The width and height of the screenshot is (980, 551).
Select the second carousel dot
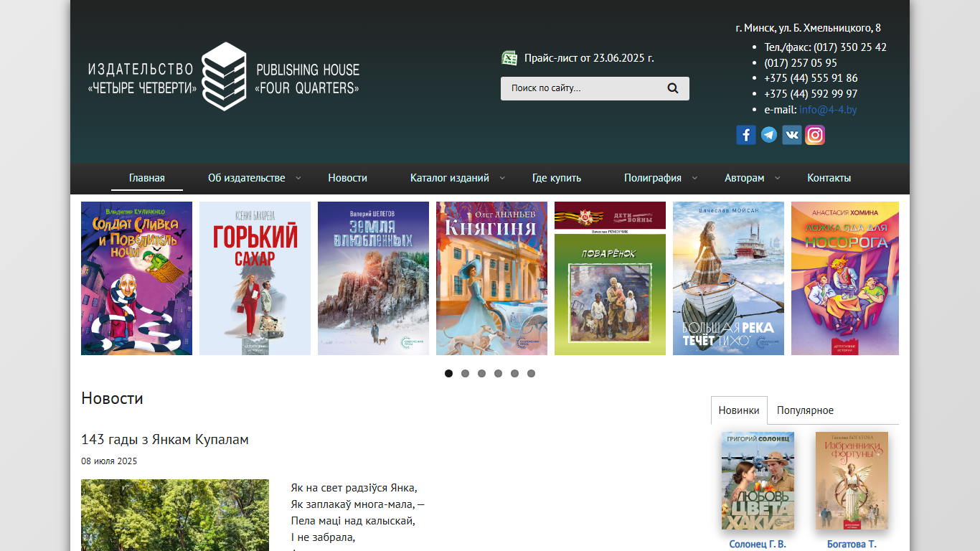pos(466,373)
